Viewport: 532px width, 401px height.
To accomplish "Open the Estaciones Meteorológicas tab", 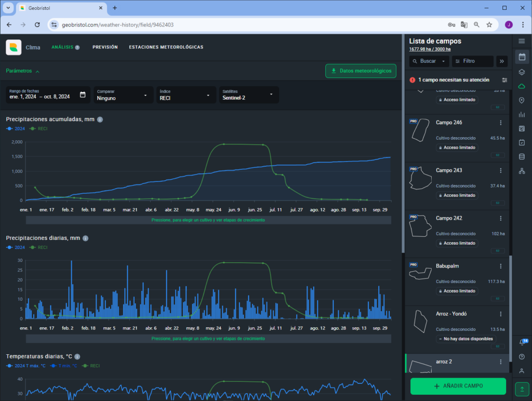I will [166, 47].
